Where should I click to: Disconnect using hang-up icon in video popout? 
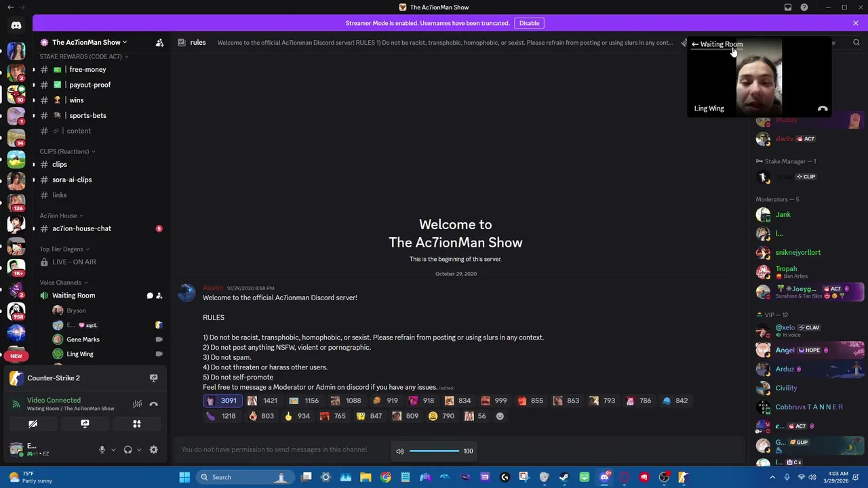(823, 108)
